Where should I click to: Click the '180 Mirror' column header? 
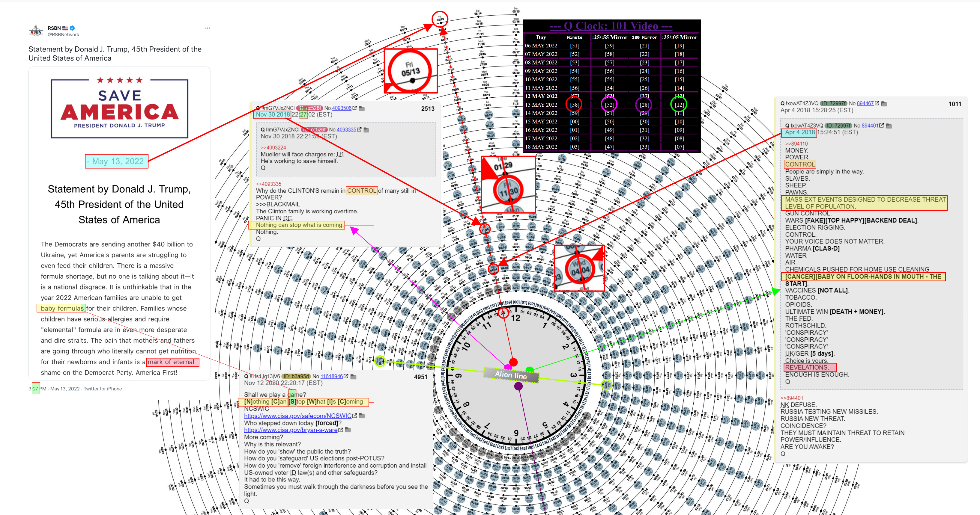pos(644,37)
